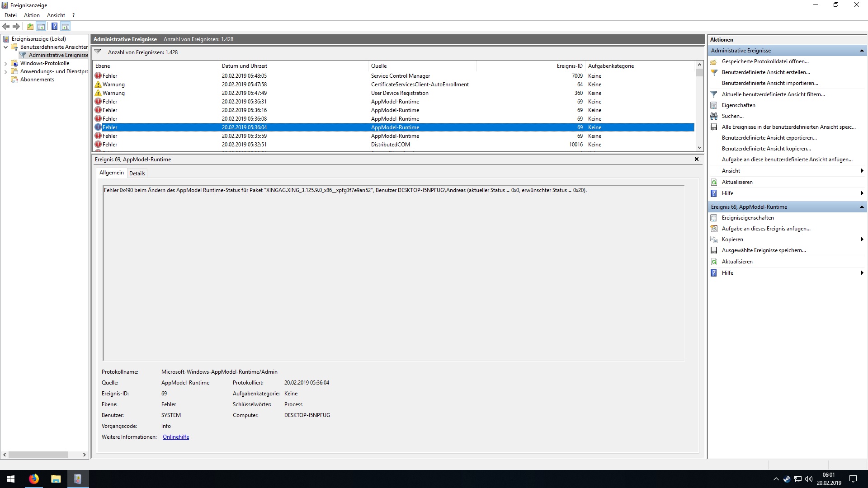The height and width of the screenshot is (488, 868).
Task: Sort events by the Ebene column header
Action: (x=156, y=66)
